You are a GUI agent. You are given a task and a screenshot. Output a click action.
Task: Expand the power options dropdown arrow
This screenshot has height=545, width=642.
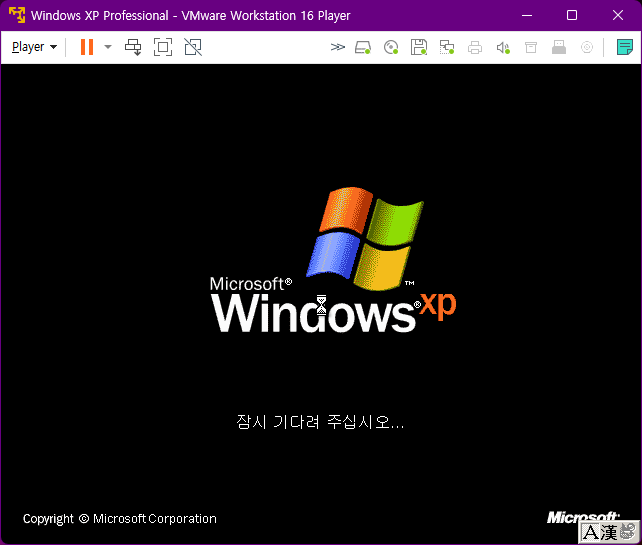(108, 47)
